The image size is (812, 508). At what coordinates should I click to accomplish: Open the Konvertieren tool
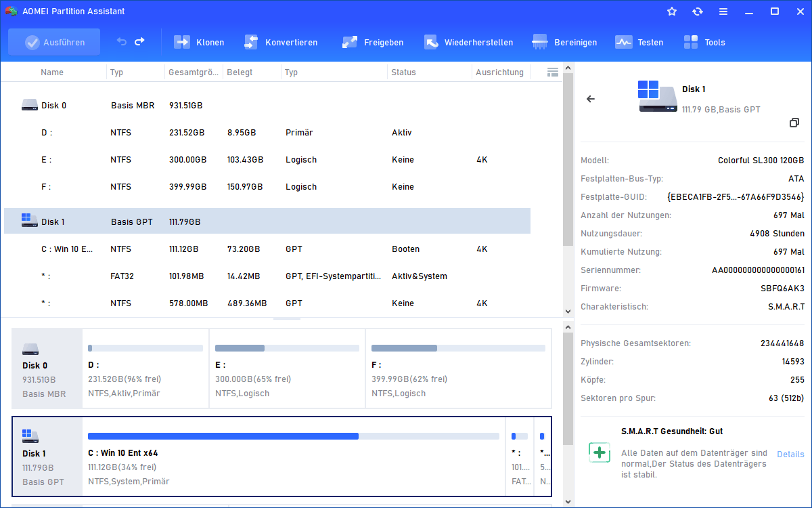point(251,42)
